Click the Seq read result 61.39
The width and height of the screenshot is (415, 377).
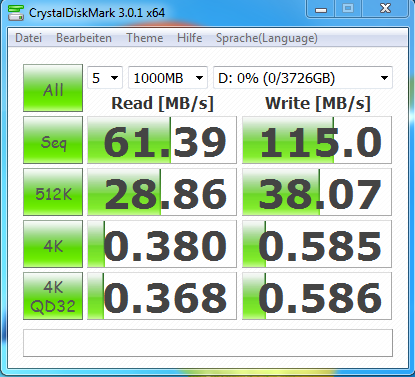pyautogui.click(x=162, y=140)
